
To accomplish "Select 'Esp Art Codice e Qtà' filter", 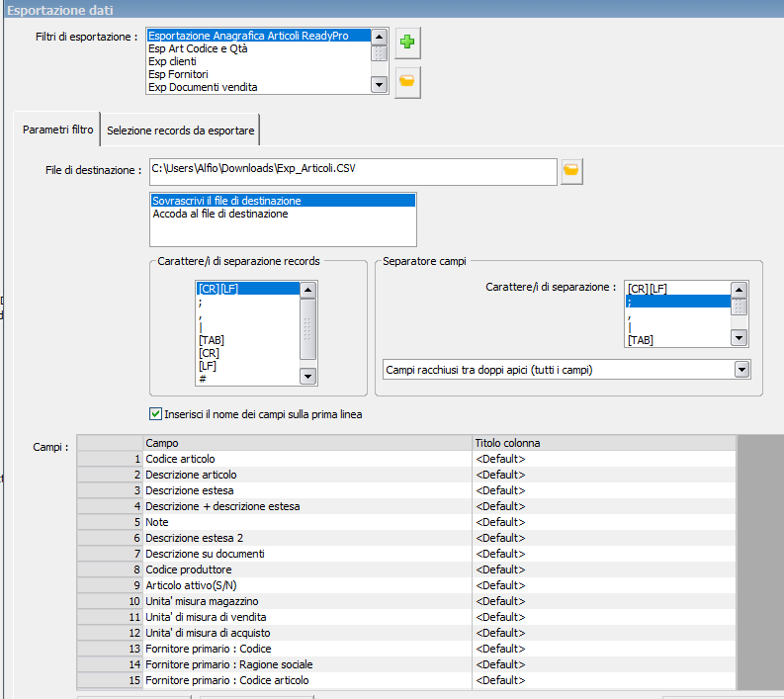I will [259, 48].
